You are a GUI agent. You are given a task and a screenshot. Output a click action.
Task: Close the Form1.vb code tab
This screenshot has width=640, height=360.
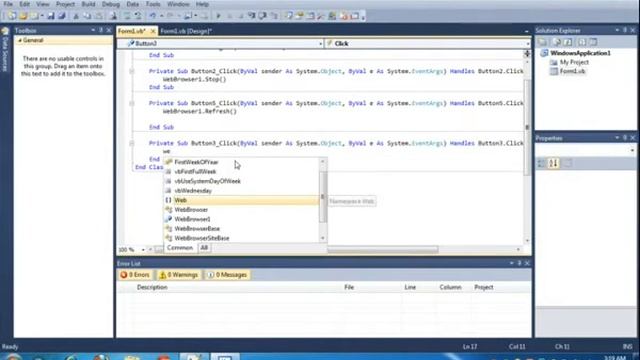pyautogui.click(x=153, y=31)
